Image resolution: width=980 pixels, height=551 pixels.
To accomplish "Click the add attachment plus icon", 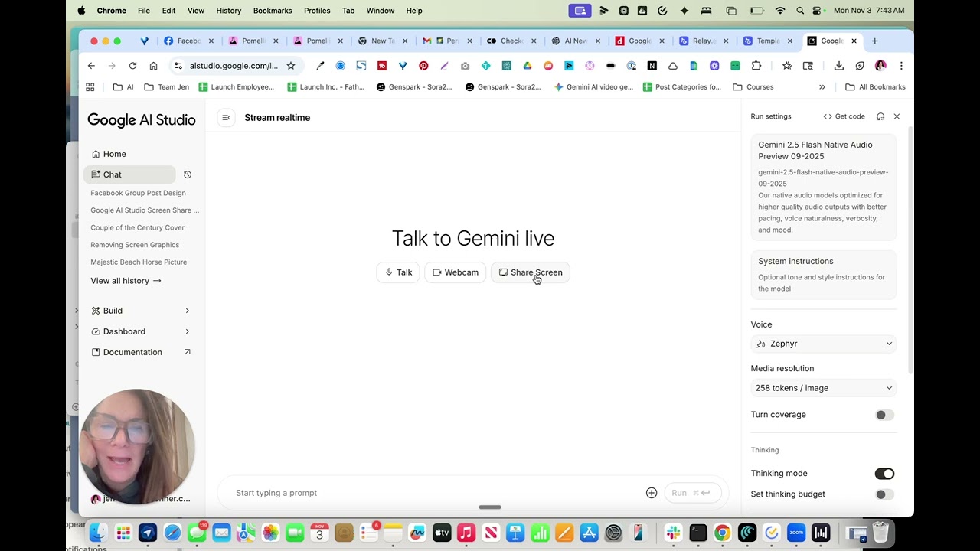I will pos(652,493).
